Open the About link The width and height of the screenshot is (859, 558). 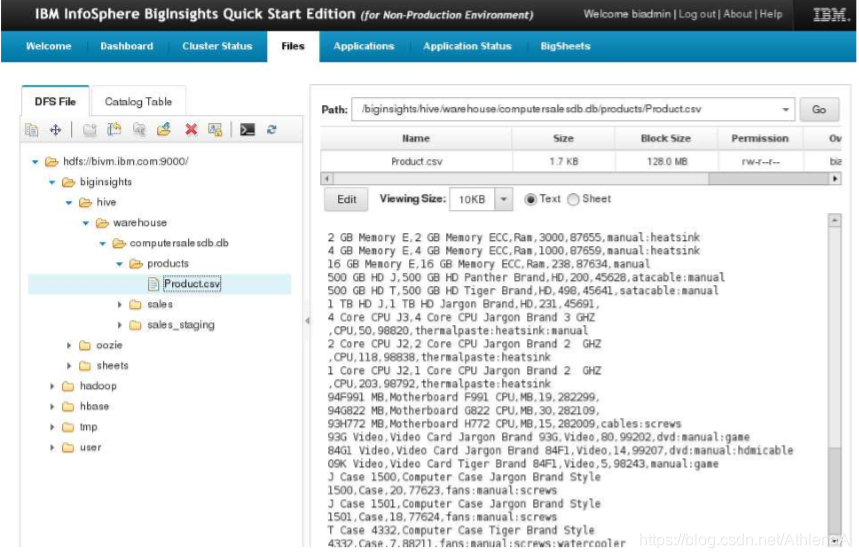737,14
